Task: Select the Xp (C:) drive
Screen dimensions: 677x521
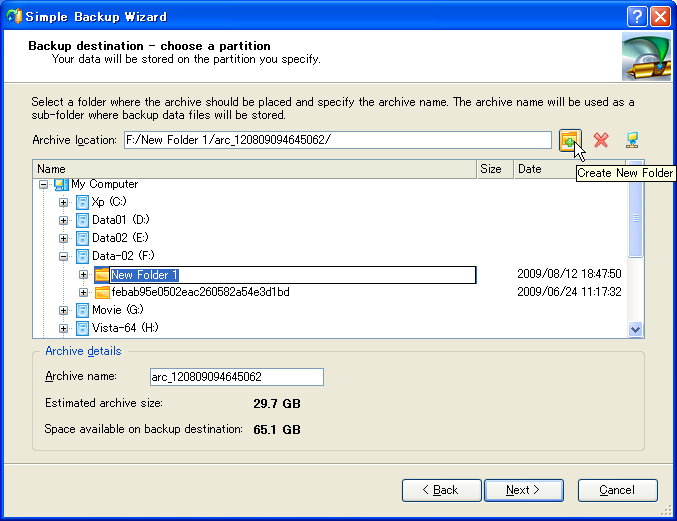Action: click(109, 202)
